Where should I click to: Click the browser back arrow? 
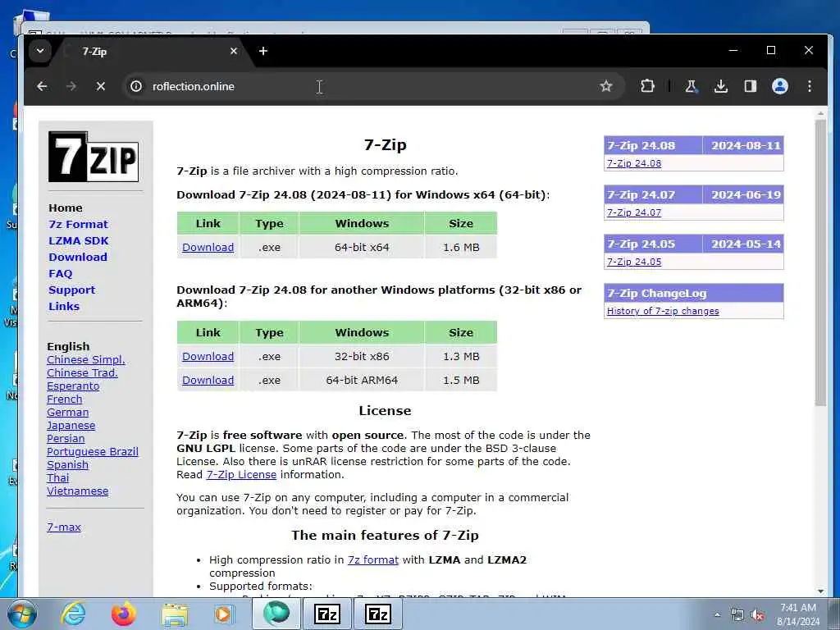click(42, 86)
